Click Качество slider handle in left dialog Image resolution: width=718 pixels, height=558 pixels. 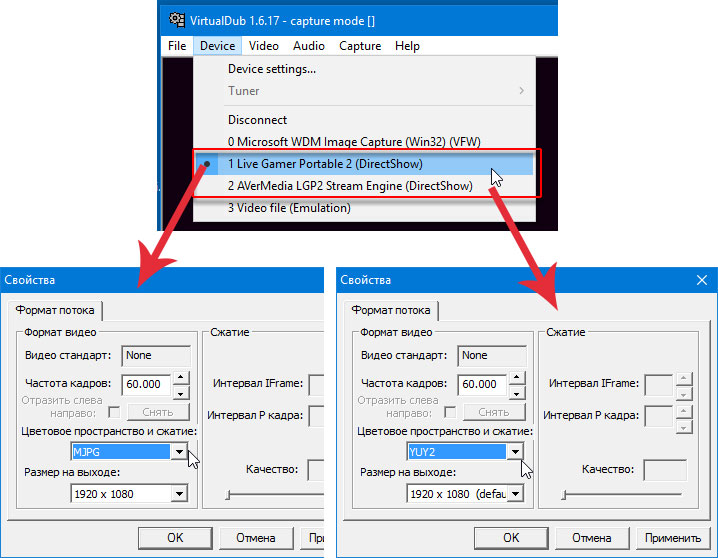228,495
